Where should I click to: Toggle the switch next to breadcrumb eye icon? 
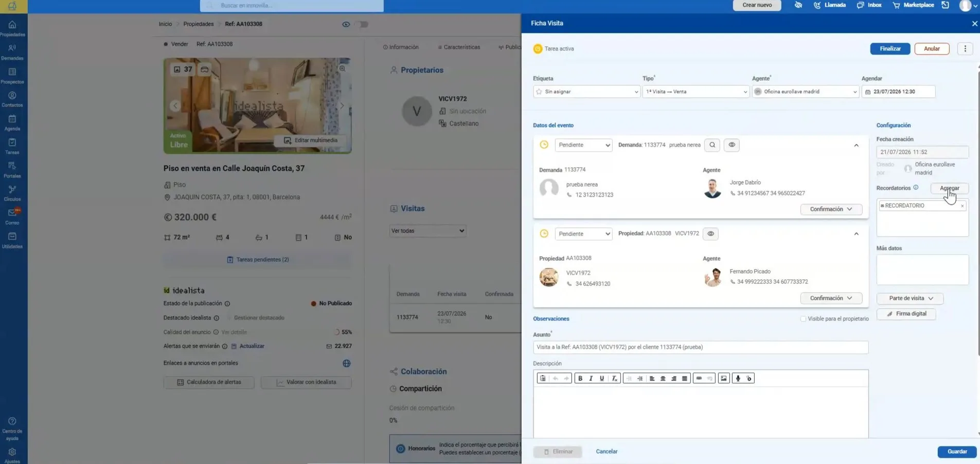coord(362,24)
